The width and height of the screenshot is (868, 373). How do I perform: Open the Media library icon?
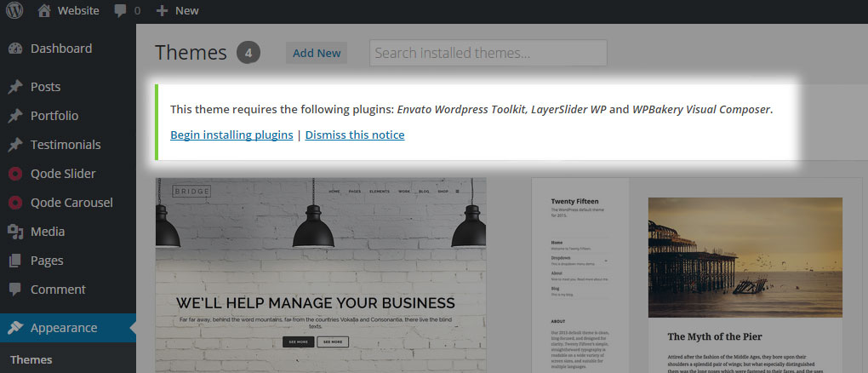(x=15, y=232)
